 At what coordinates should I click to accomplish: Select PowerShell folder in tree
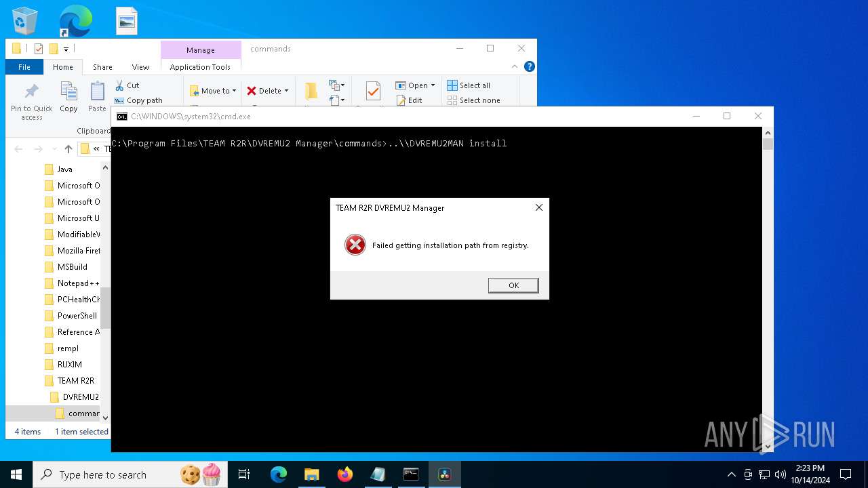[x=71, y=316]
